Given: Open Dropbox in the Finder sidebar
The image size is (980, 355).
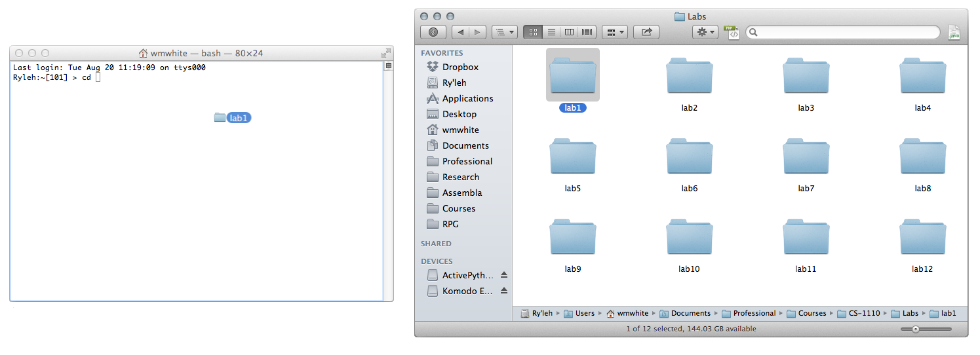Looking at the screenshot, I should click(x=460, y=67).
